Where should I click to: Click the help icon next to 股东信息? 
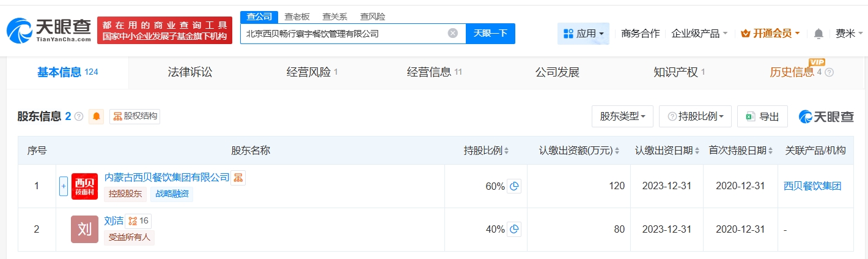point(79,116)
